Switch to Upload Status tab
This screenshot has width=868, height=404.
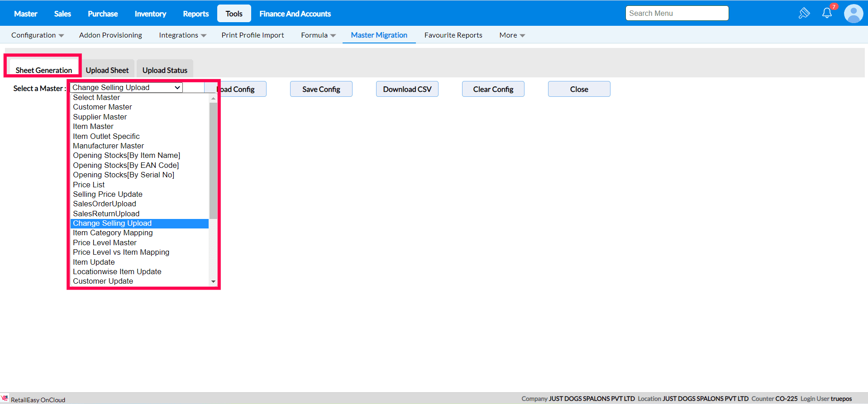point(165,69)
